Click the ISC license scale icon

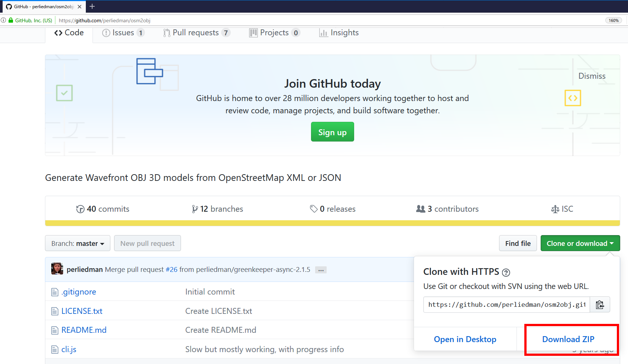click(x=555, y=209)
